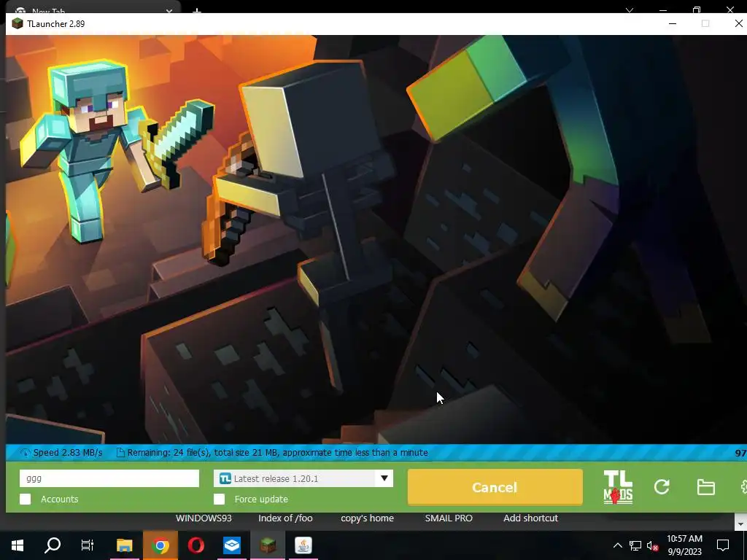Screen dimensions: 747x560
Task: Open File Explorer from the taskbar
Action: click(x=124, y=545)
